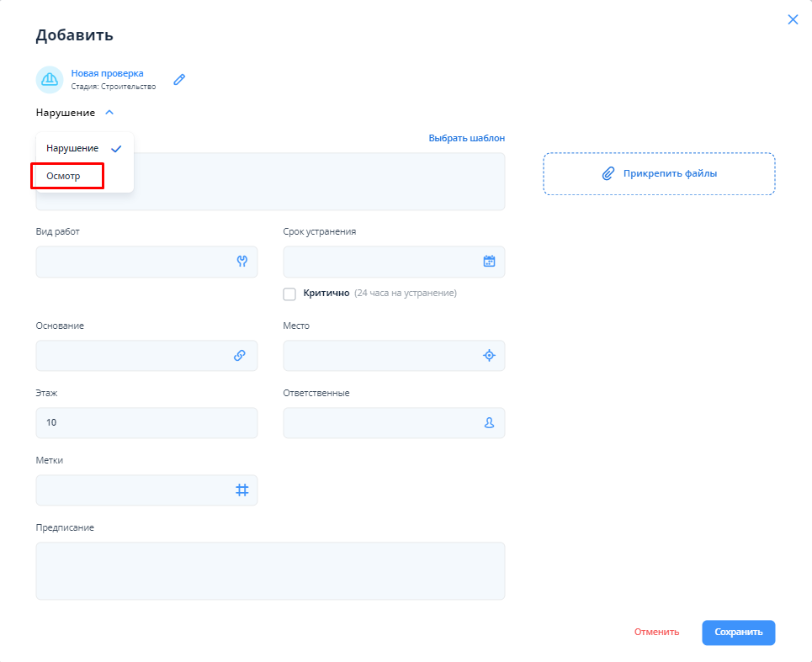This screenshot has height=662, width=812.
Task: Close the dialog with the X icon
Action: pos(792,19)
